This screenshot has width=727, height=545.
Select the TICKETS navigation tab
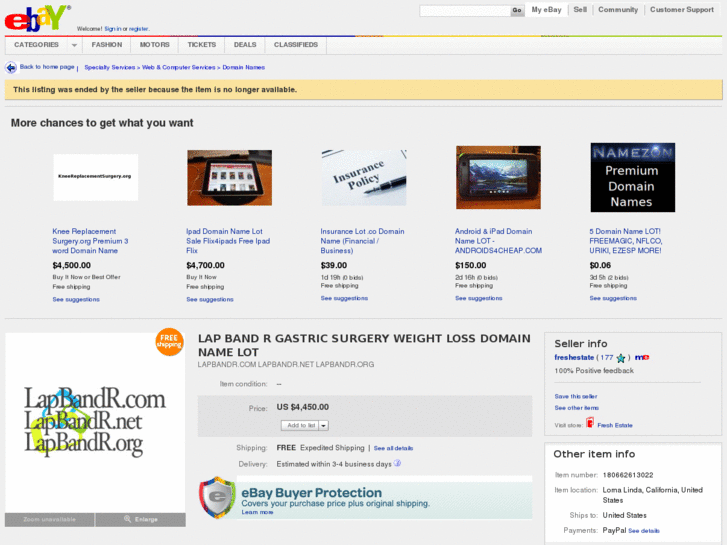click(x=202, y=45)
